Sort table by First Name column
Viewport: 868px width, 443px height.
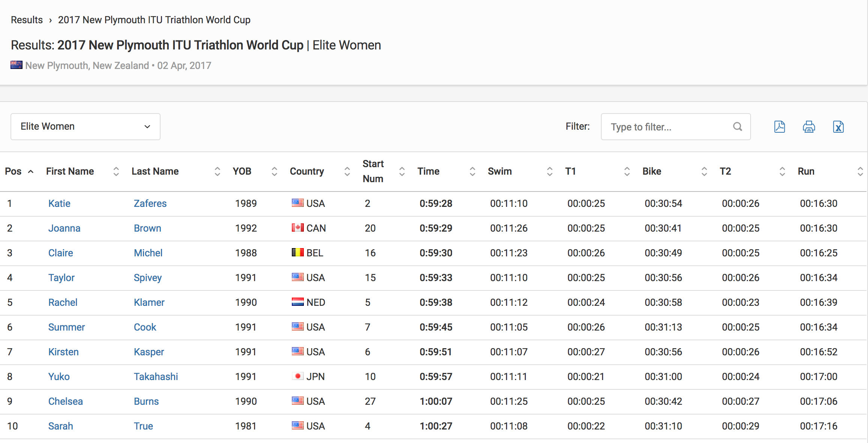pos(82,171)
